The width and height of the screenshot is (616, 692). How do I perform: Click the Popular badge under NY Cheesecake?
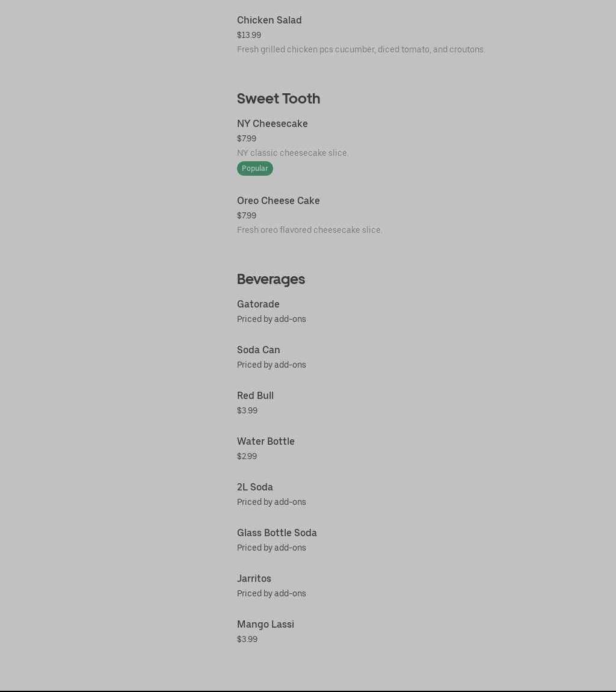(x=254, y=168)
